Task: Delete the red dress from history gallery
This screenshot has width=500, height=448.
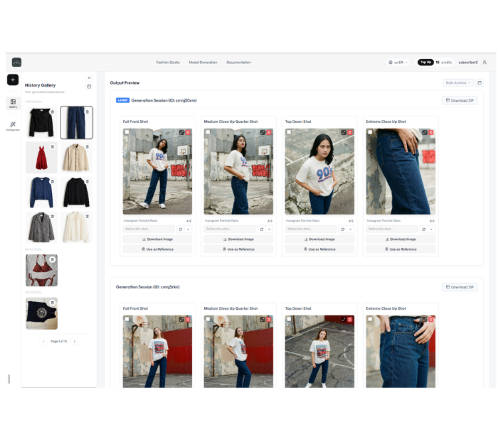Action: pos(53,147)
